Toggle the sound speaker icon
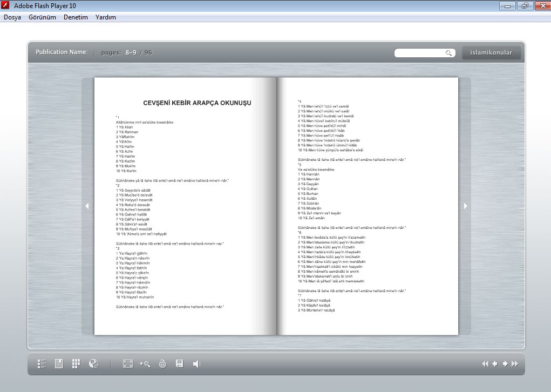The width and height of the screenshot is (551, 392). tap(197, 364)
